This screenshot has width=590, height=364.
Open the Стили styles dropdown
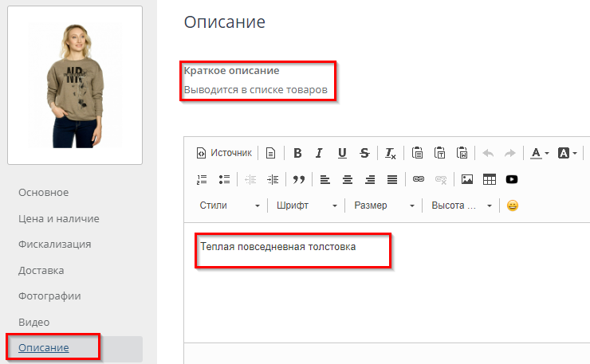230,205
